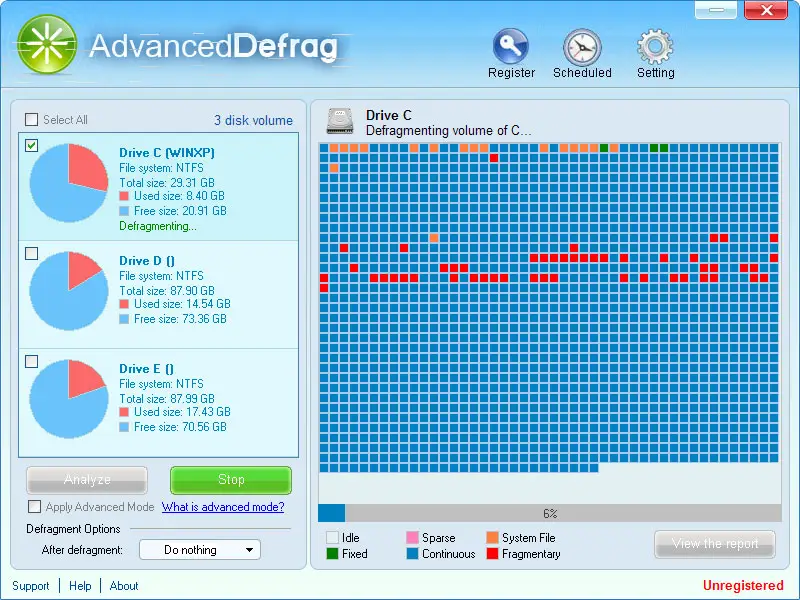Open the Setting gear icon
800x600 pixels.
655,47
